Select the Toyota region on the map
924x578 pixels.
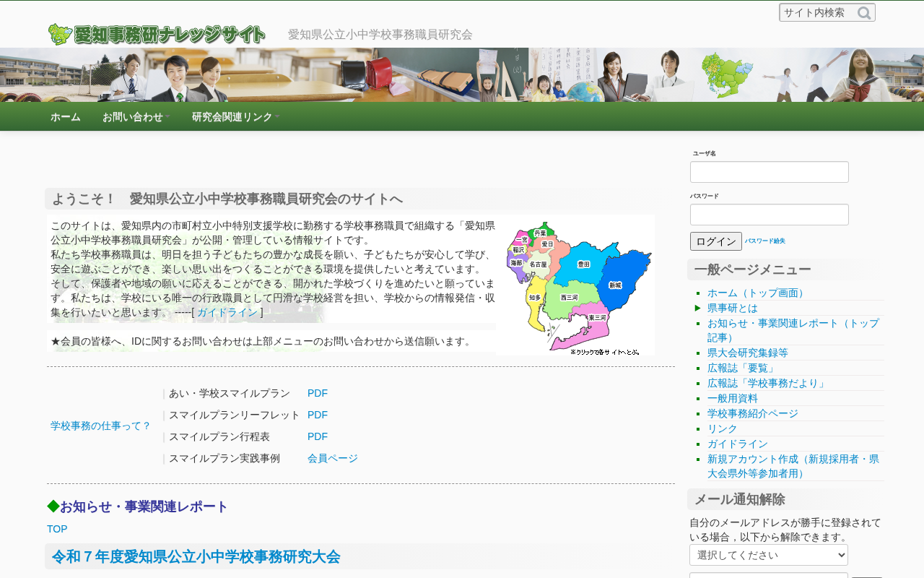(x=583, y=264)
